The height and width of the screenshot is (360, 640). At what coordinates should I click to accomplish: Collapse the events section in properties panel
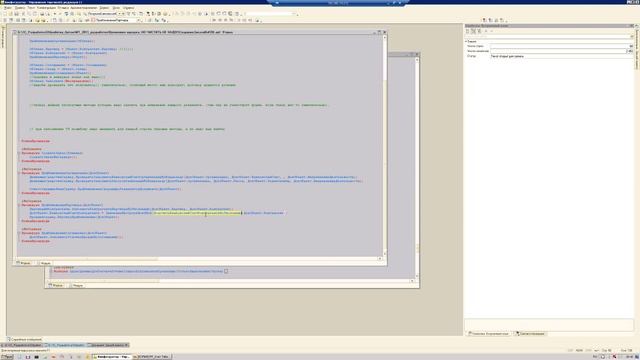[466, 41]
